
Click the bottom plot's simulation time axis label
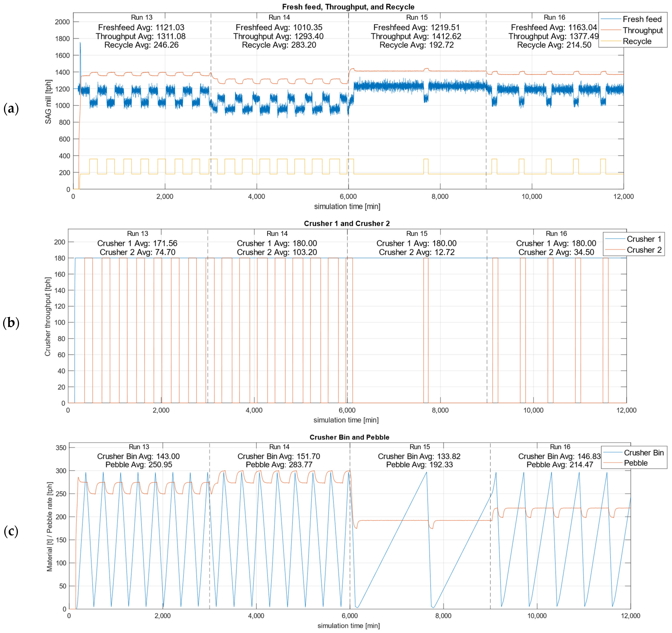click(348, 626)
